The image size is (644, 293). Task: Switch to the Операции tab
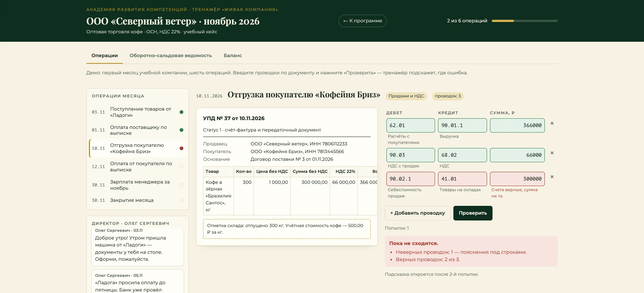(105, 56)
